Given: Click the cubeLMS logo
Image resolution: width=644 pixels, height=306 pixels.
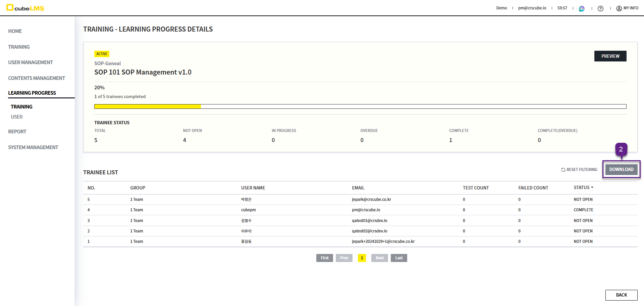Looking at the screenshot, I should (25, 8).
